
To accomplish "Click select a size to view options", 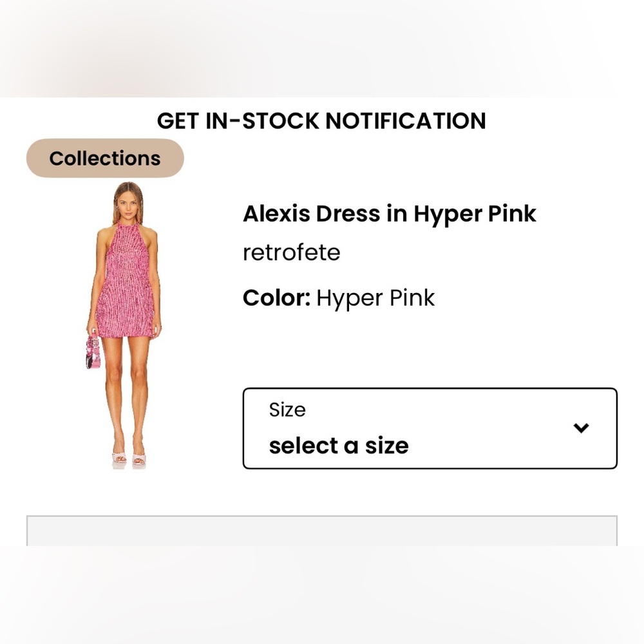I will (x=339, y=445).
